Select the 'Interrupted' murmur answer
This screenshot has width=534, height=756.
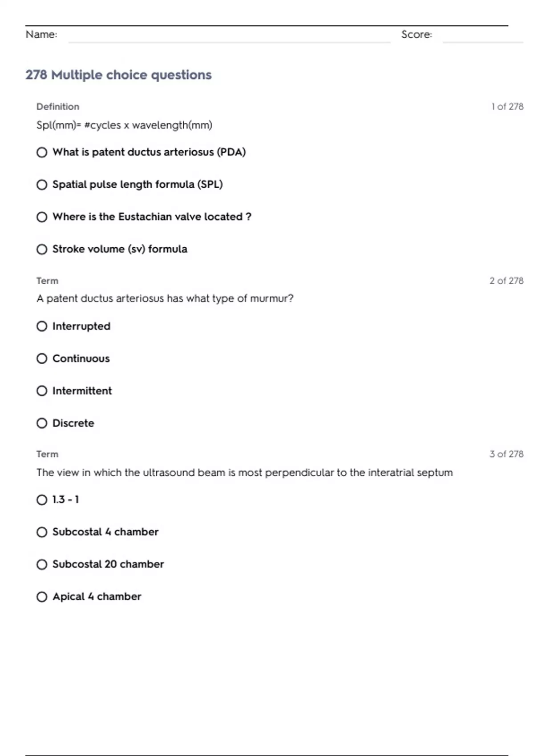click(42, 326)
